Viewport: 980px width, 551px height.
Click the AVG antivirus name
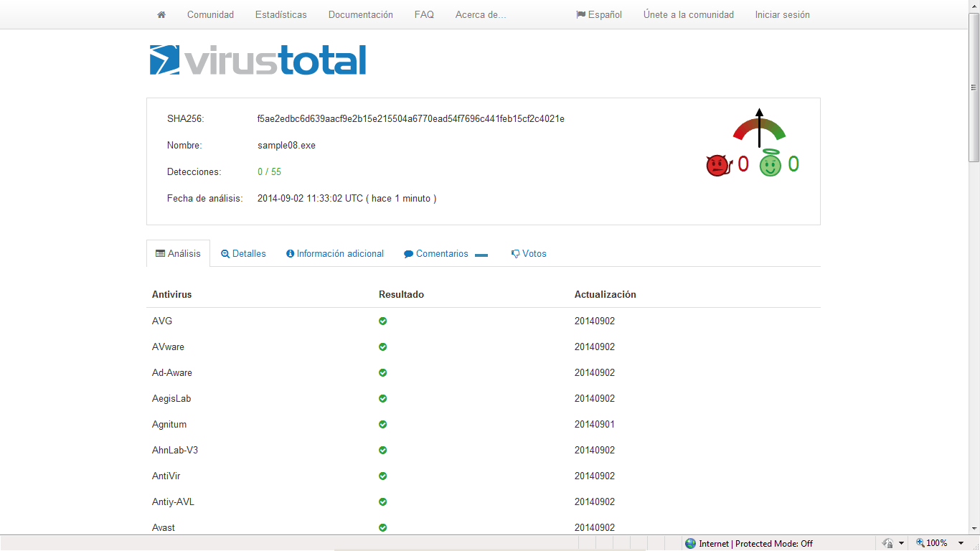click(x=162, y=321)
